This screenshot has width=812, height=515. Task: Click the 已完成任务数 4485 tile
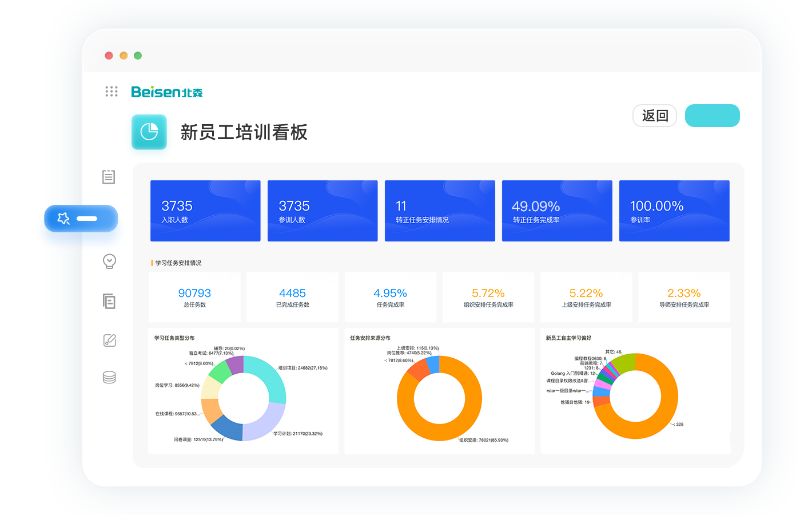pyautogui.click(x=292, y=298)
